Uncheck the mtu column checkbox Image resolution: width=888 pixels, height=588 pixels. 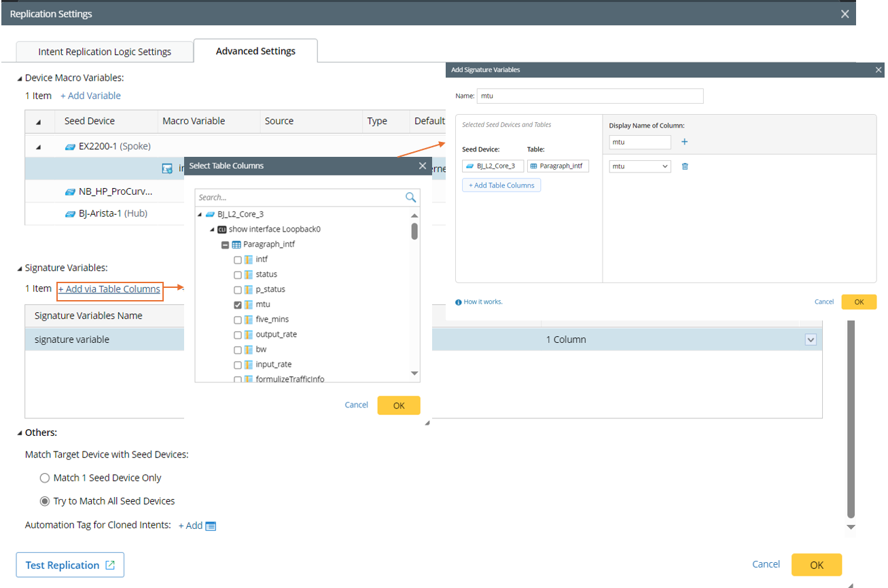237,305
